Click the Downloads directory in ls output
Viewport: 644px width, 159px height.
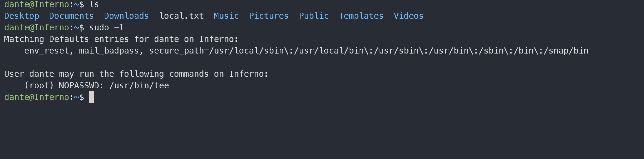click(x=126, y=16)
